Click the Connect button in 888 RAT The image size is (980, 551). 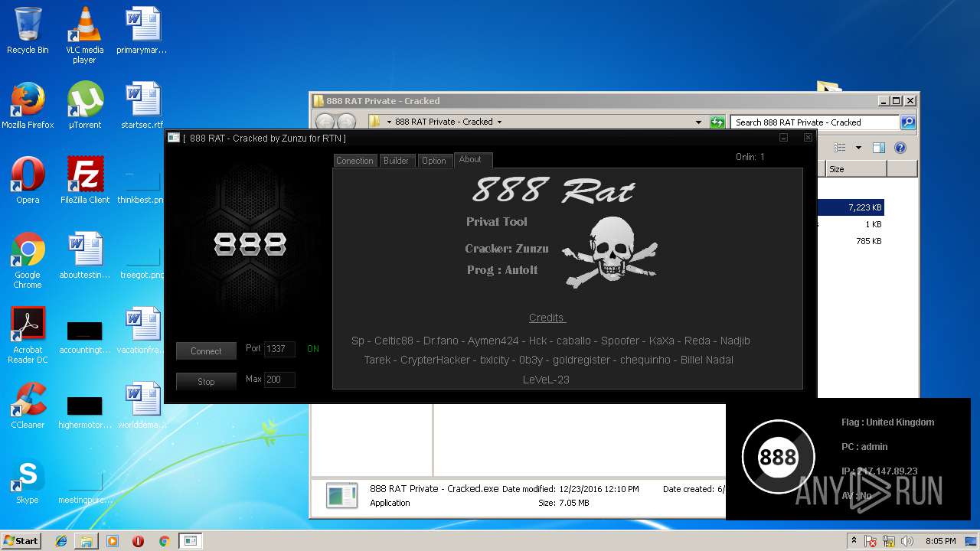click(x=206, y=351)
